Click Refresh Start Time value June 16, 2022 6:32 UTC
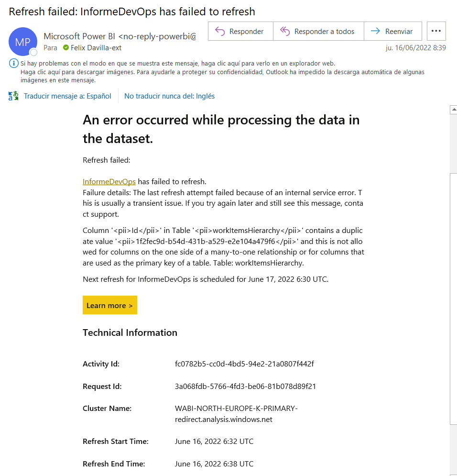457x476 pixels. (214, 442)
